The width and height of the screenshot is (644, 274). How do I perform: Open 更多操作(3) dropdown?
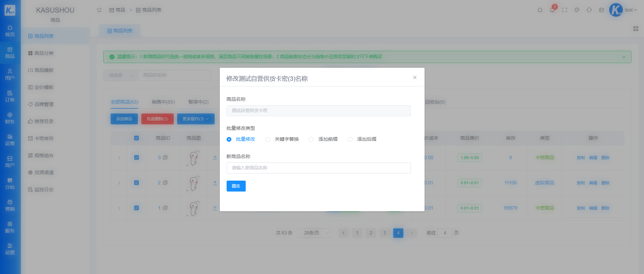(196, 119)
